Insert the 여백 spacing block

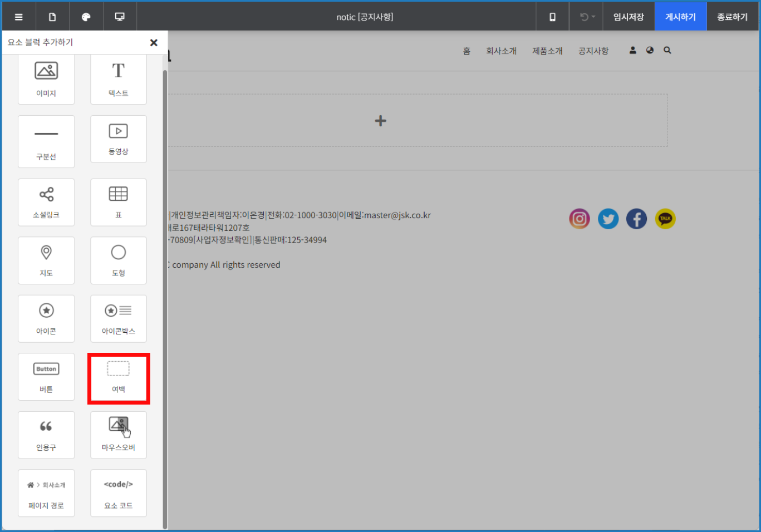point(119,378)
